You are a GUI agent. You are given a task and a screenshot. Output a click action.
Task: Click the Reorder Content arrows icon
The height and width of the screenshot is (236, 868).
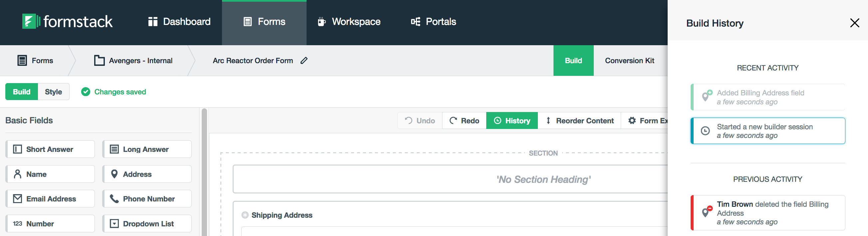[x=548, y=121]
